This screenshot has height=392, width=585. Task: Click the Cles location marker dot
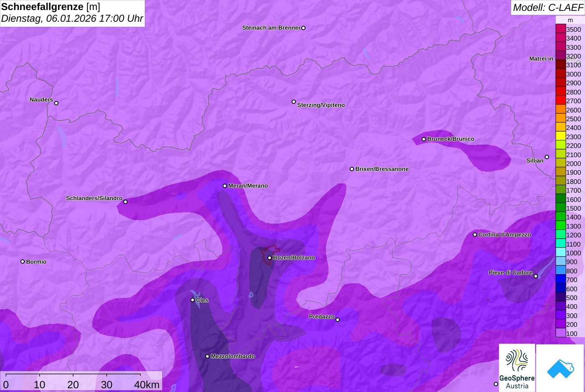pos(193,300)
